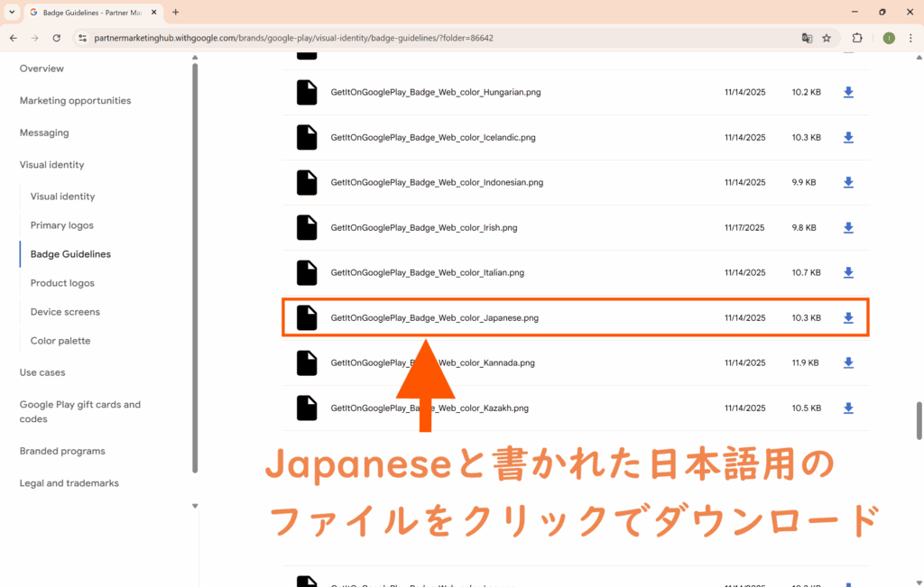
Task: Select Primary logos in sidebar
Action: [x=62, y=225]
